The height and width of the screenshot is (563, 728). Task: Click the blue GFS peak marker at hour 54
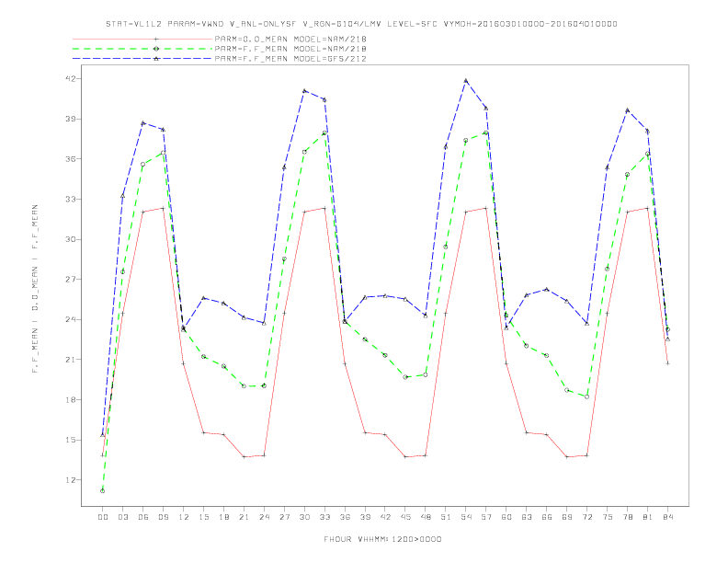click(x=466, y=81)
